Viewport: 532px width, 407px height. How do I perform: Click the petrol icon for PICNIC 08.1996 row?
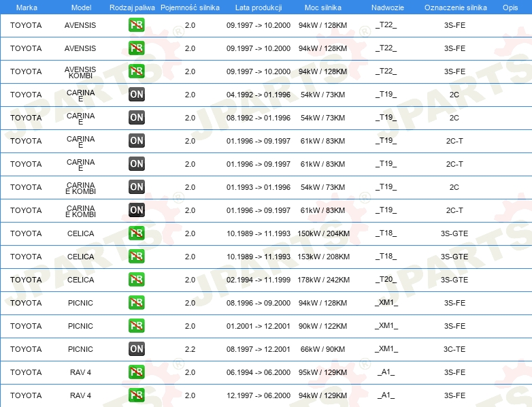pyautogui.click(x=136, y=302)
